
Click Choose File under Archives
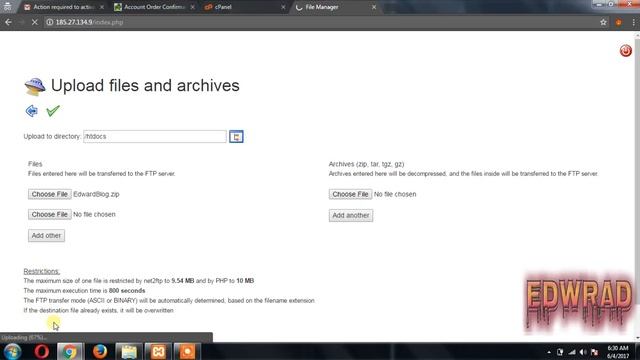coord(350,194)
